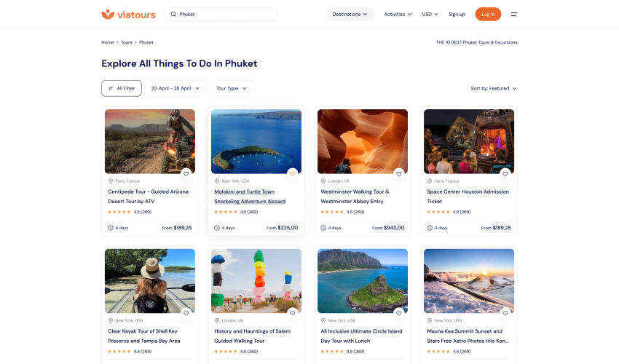Click heart on Salem Walking Tour card
Screen dimensions: 619x364
292,313
